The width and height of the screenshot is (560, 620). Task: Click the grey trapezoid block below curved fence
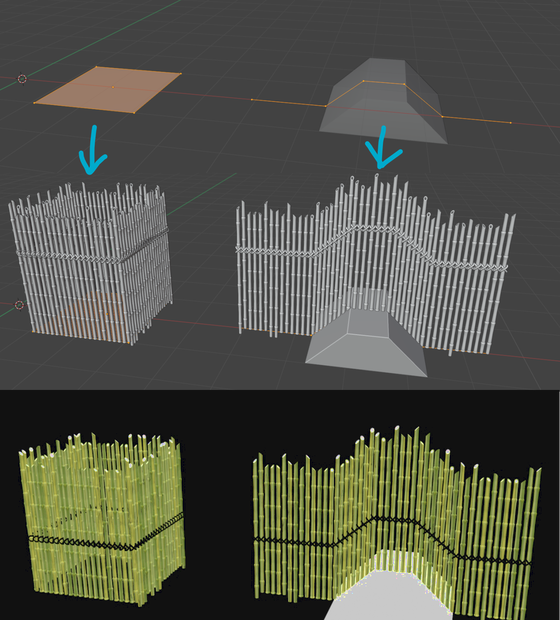[367, 342]
